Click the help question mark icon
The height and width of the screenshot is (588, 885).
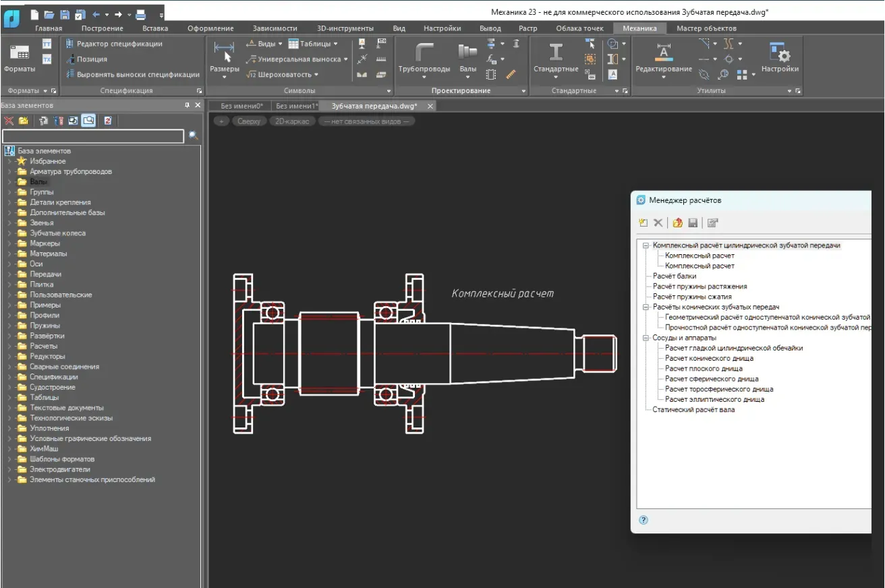pyautogui.click(x=643, y=520)
